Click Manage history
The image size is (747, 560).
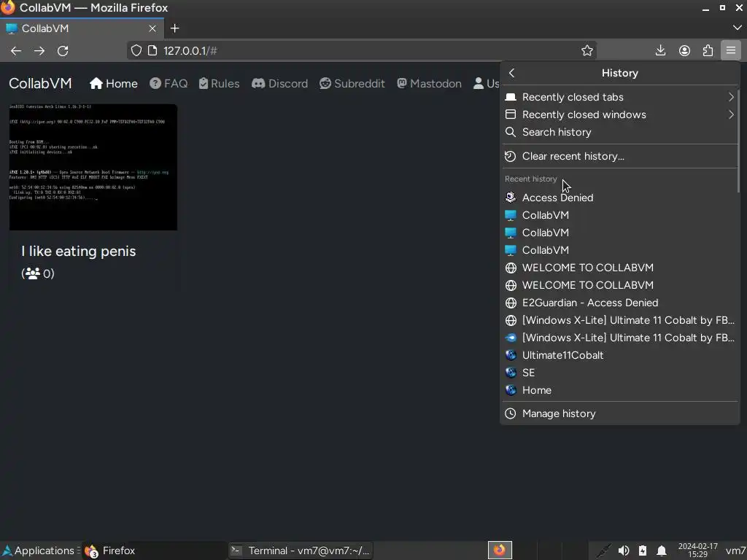tap(620, 413)
